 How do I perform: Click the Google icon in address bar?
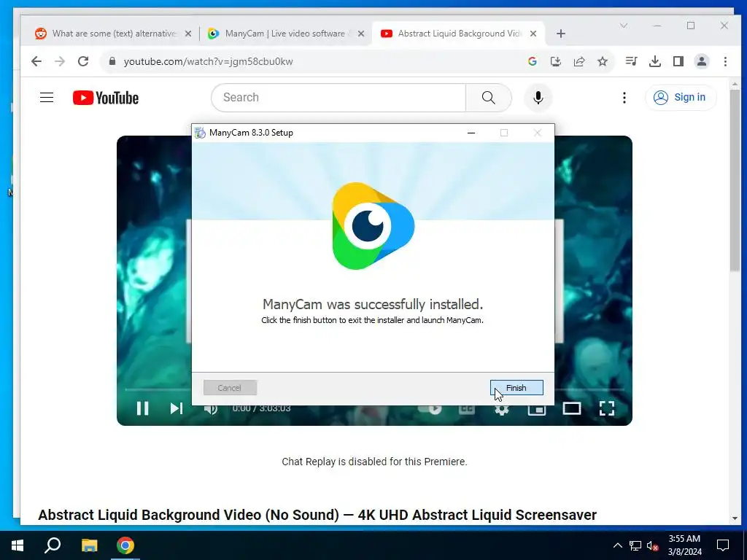pyautogui.click(x=532, y=61)
